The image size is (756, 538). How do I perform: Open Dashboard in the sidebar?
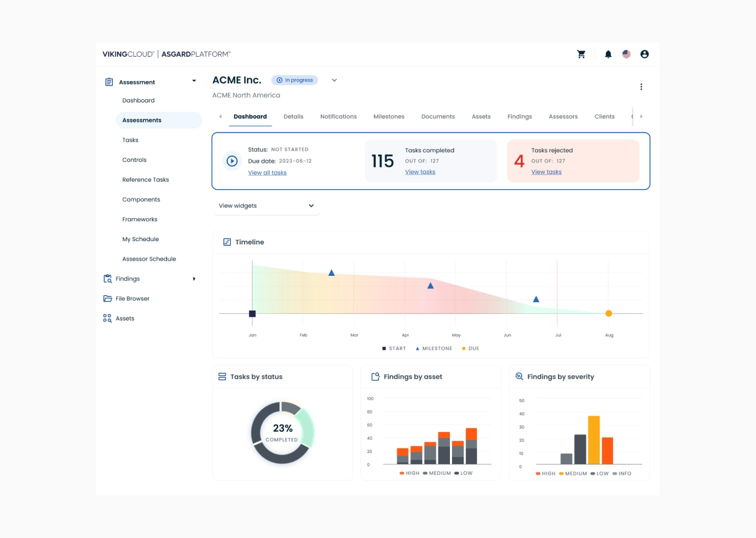click(x=139, y=100)
